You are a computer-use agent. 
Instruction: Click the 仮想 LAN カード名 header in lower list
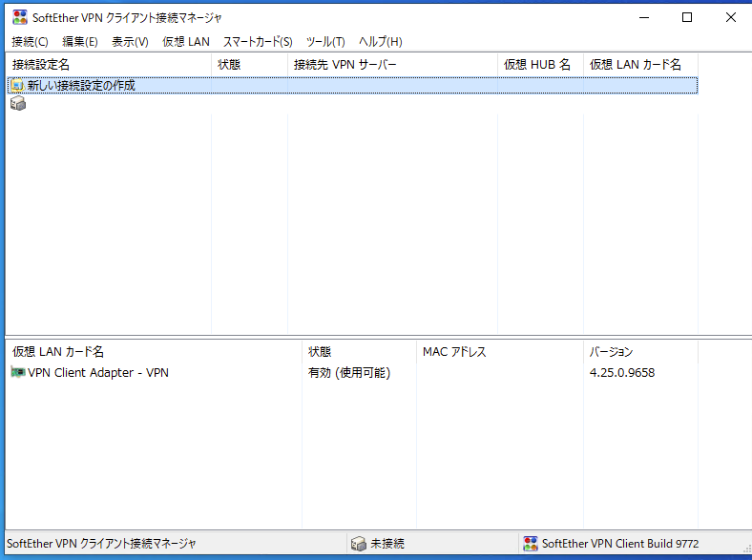154,352
